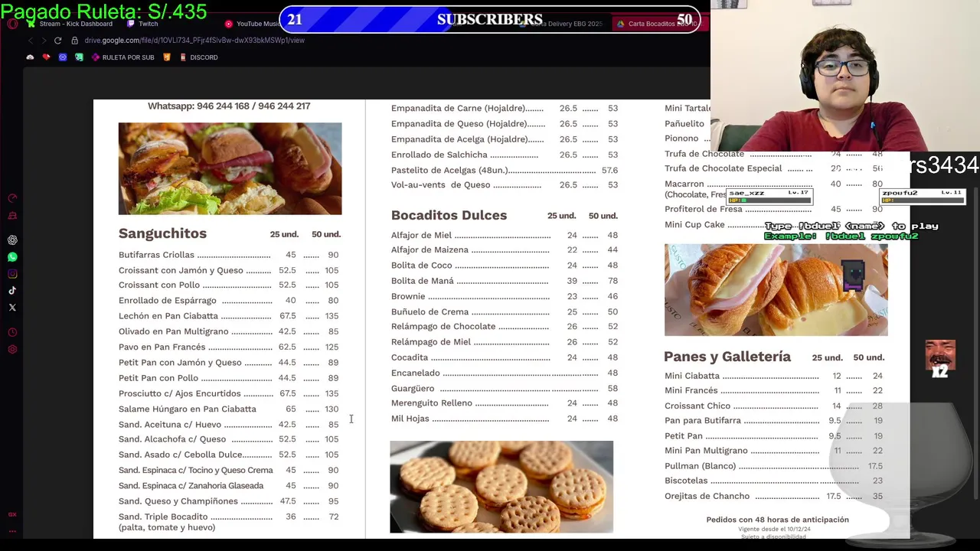Open Settings gear in the sidebar
The height and width of the screenshot is (551, 980).
tap(12, 350)
